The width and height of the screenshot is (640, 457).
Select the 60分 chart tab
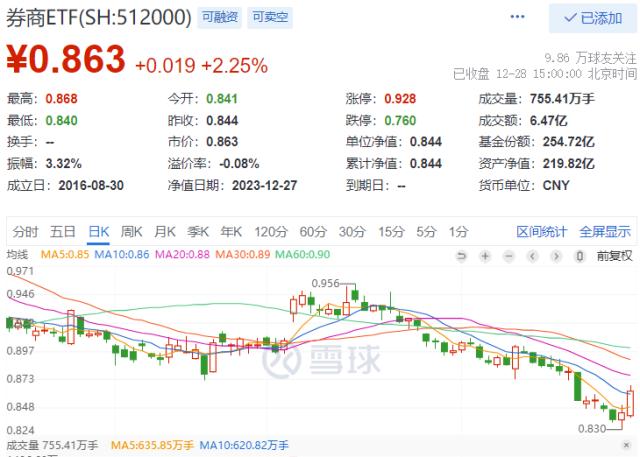(313, 232)
